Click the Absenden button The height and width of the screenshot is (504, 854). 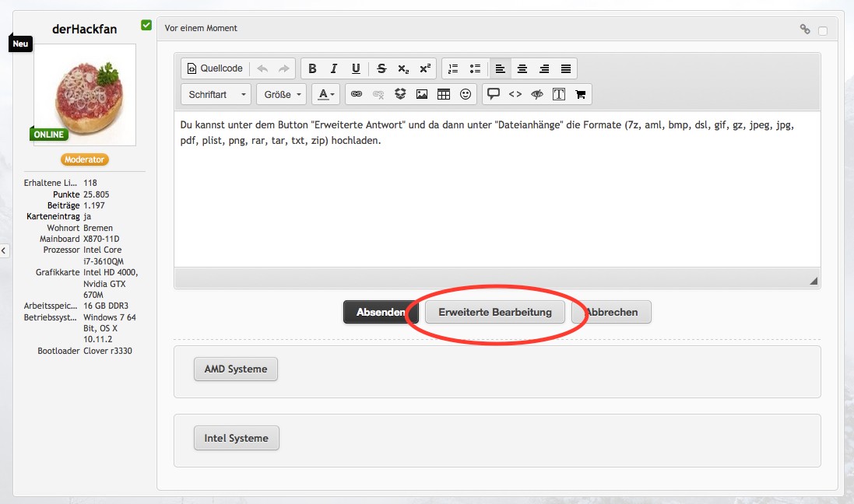(x=381, y=313)
